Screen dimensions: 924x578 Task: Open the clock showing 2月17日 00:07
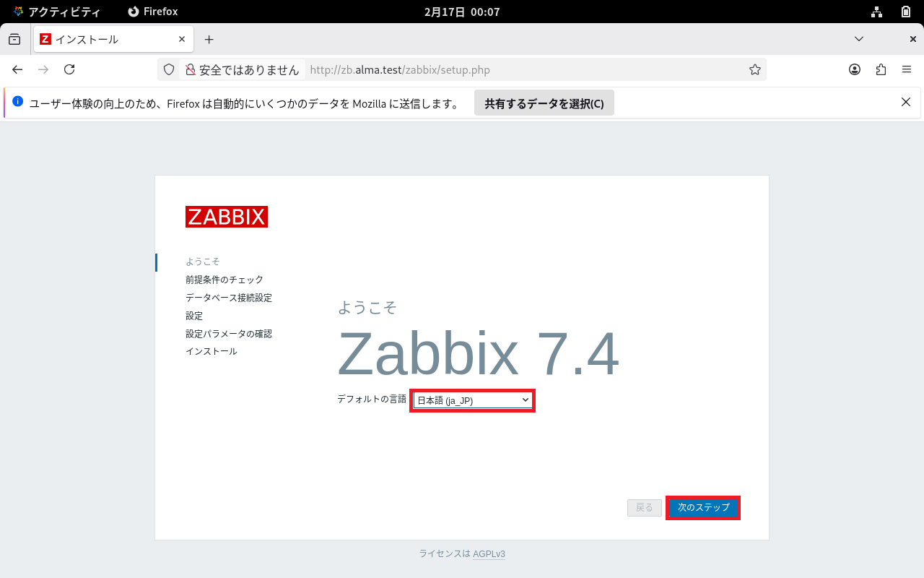click(x=462, y=12)
